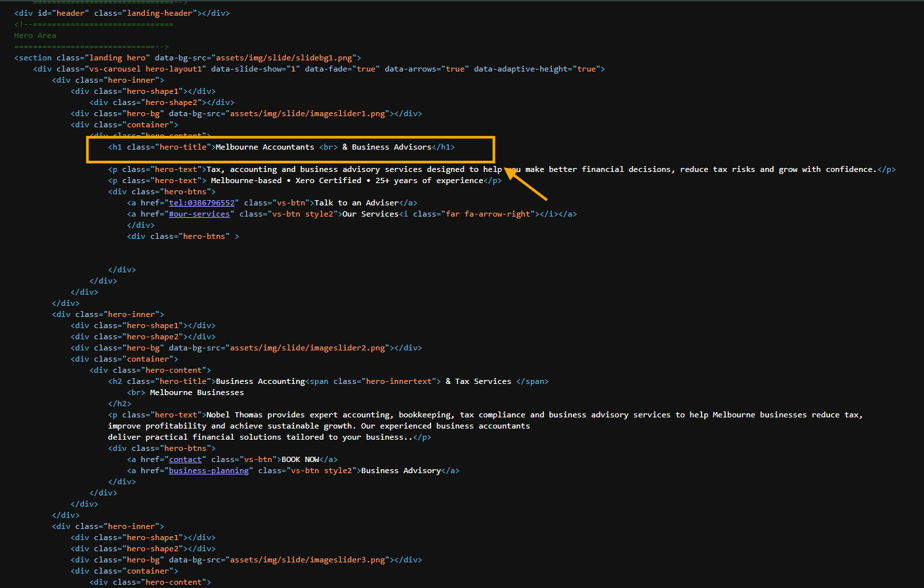
Task: Click the '& Business Advisors' heading text
Action: pyautogui.click(x=387, y=147)
